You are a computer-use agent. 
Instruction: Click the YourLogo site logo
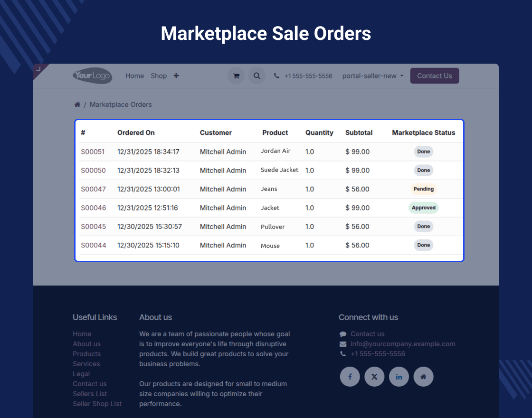[x=92, y=76]
